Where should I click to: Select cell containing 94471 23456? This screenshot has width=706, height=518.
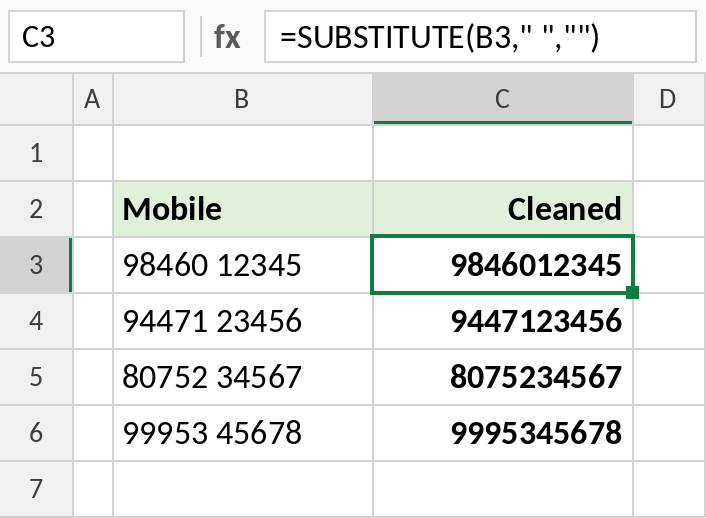(243, 321)
